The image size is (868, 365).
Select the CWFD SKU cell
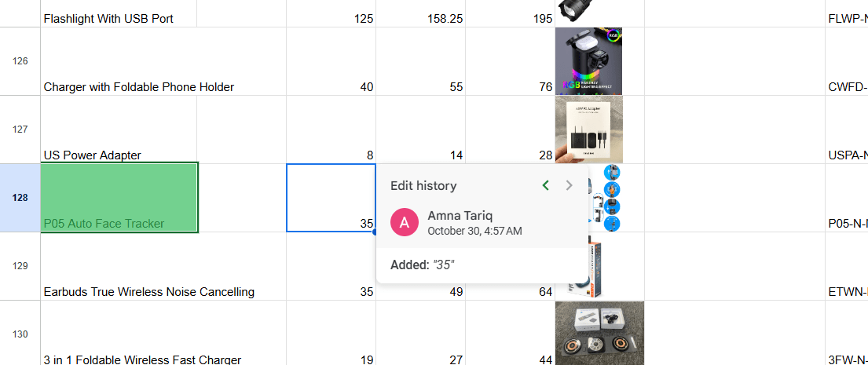pos(847,86)
